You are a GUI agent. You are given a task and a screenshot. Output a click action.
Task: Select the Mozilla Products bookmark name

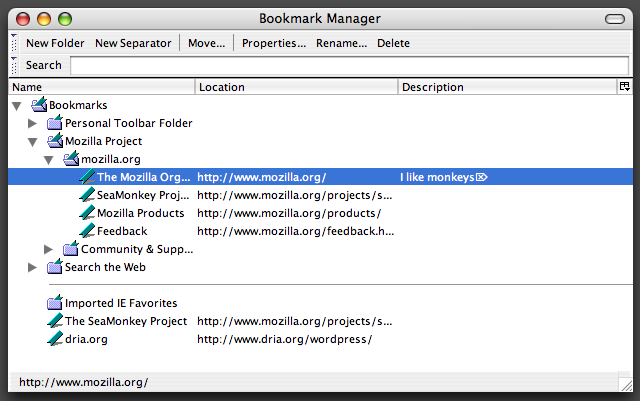(x=141, y=213)
